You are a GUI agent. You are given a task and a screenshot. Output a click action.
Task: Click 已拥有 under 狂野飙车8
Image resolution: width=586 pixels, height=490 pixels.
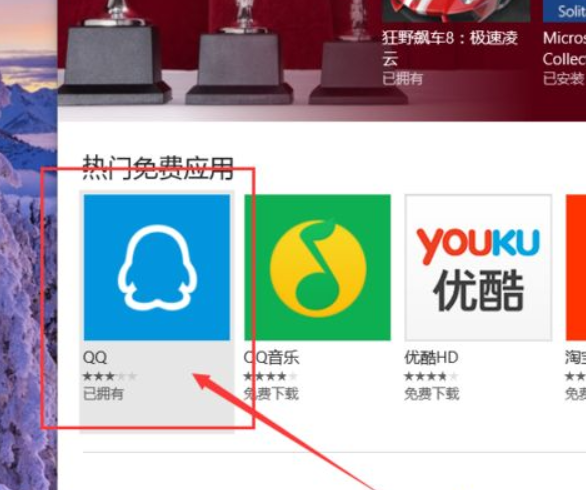pyautogui.click(x=403, y=78)
